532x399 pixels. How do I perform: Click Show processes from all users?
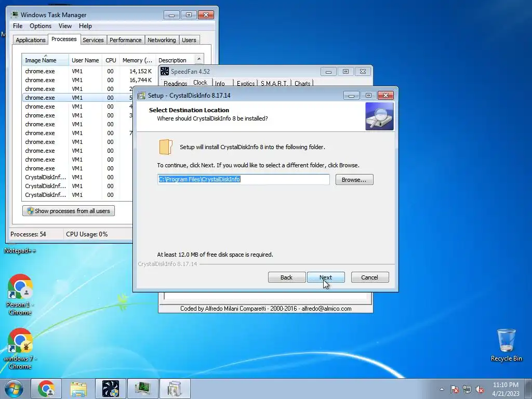pyautogui.click(x=69, y=211)
